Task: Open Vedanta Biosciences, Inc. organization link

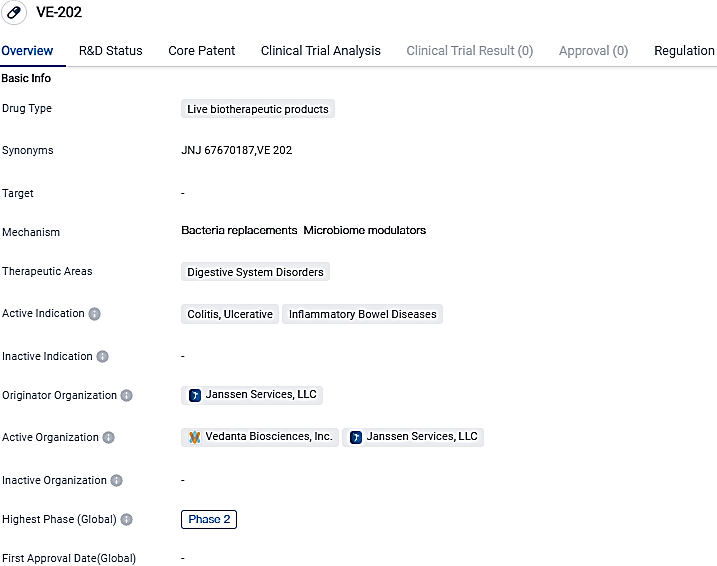Action: point(268,437)
